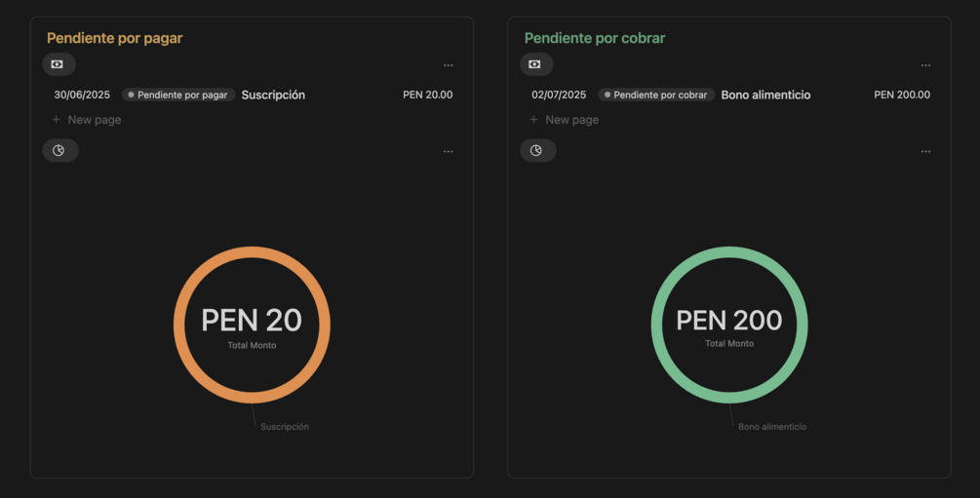The image size is (980, 498).
Task: Open the three-dot options of the PEN 200 chart
Action: 925,151
